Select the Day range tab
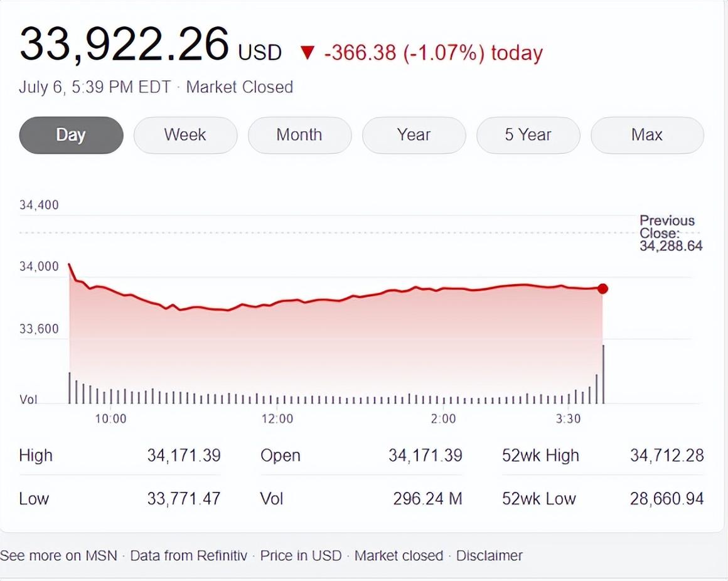 (71, 135)
